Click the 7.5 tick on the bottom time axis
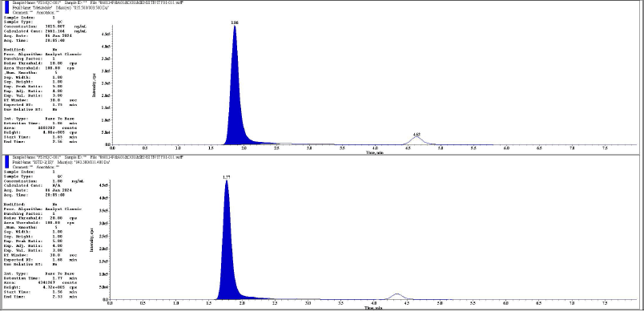 [x=605, y=303]
